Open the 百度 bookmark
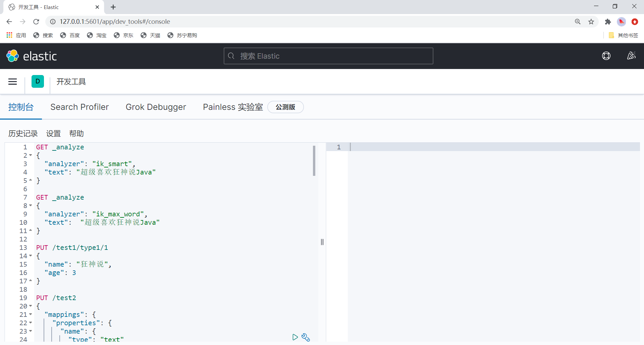The height and width of the screenshot is (345, 644). click(70, 35)
